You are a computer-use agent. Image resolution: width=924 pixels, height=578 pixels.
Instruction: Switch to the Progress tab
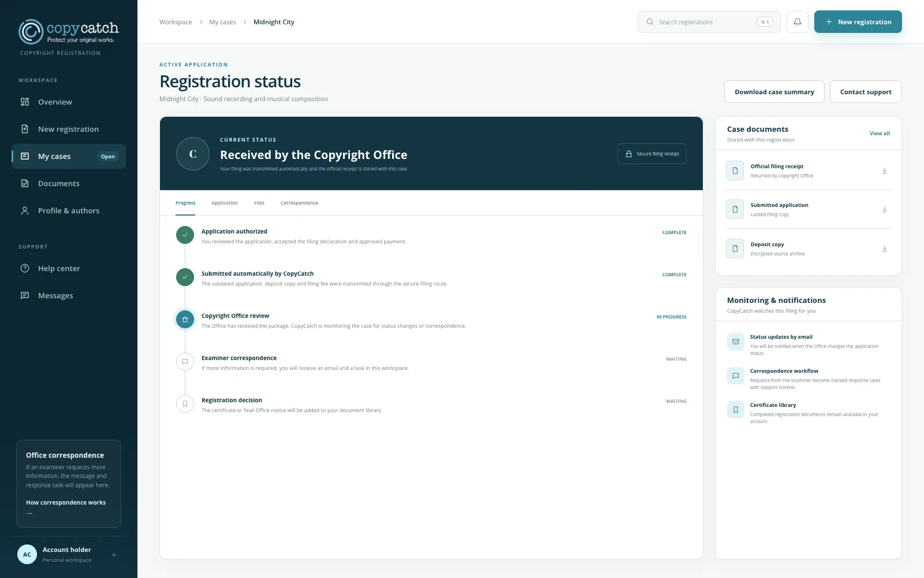185,203
